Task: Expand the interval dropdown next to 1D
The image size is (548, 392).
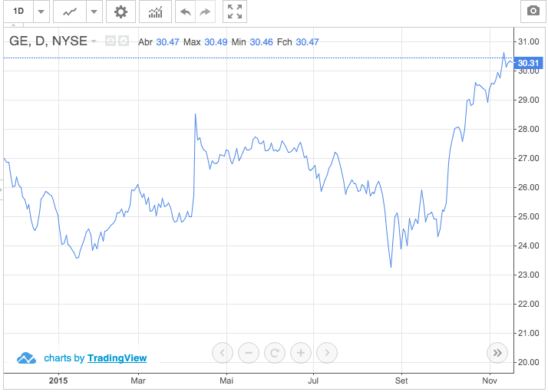Action: 41,12
